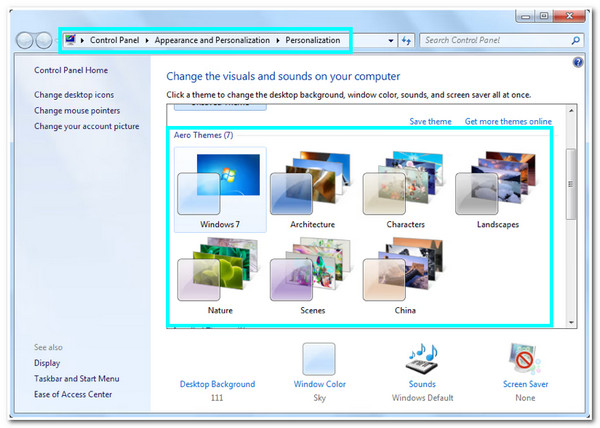Click the 'None' screen saver value
The width and height of the screenshot is (600, 428).
[x=525, y=398]
